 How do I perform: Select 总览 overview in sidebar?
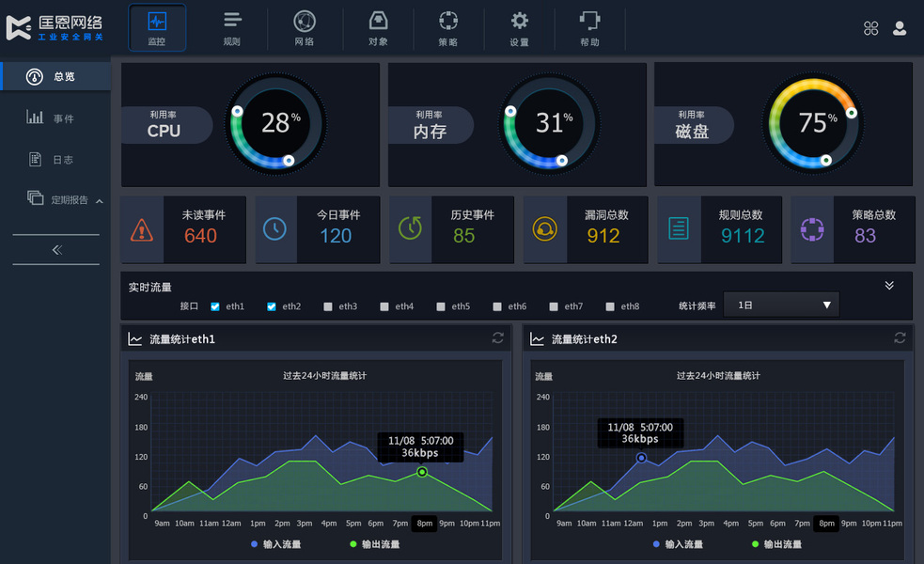point(55,76)
